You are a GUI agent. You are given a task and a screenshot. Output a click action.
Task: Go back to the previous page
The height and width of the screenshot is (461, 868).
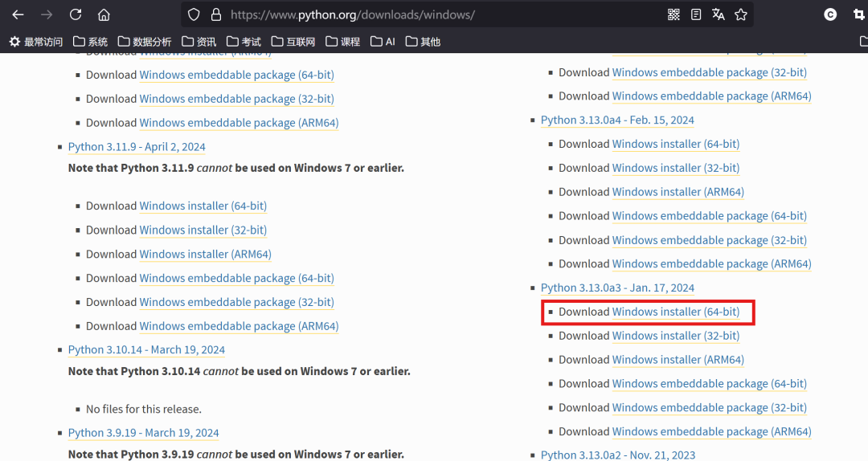18,15
